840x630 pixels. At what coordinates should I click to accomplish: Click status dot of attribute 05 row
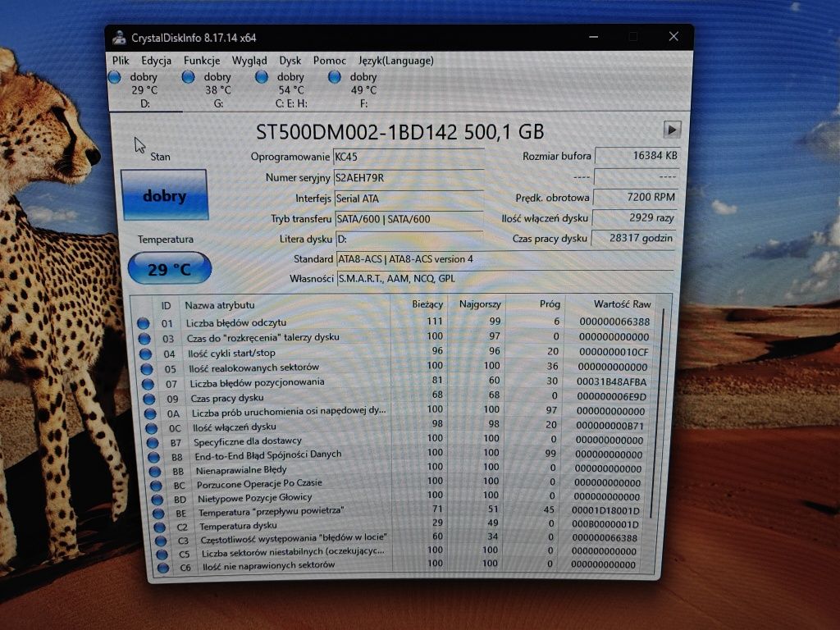tap(146, 368)
